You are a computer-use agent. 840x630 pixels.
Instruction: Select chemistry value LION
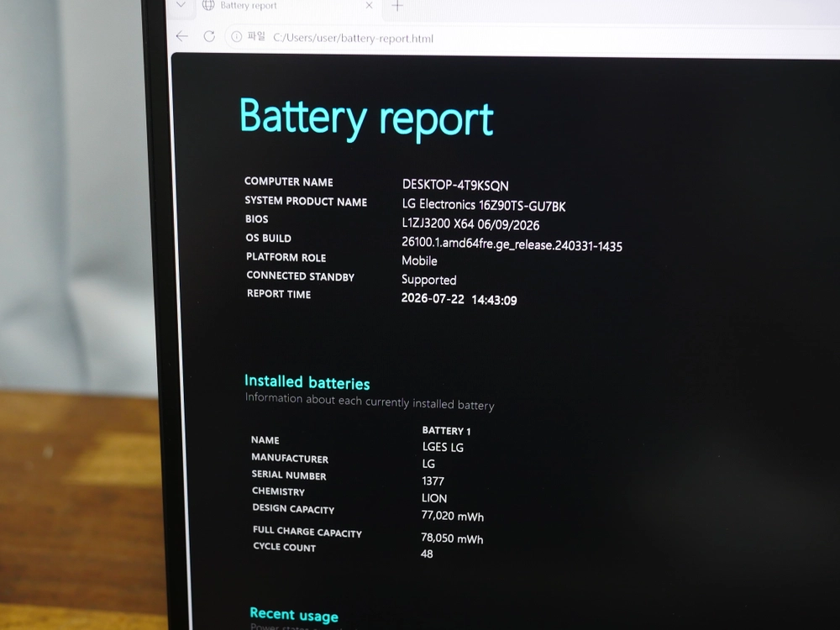(434, 498)
